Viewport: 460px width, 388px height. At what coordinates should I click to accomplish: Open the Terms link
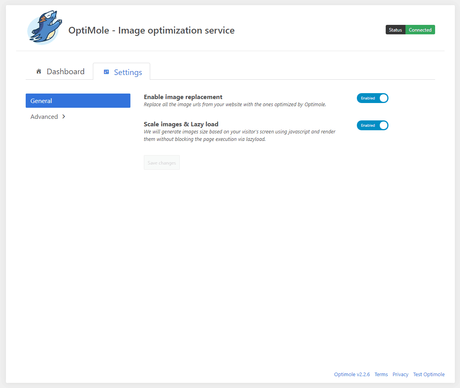point(381,374)
